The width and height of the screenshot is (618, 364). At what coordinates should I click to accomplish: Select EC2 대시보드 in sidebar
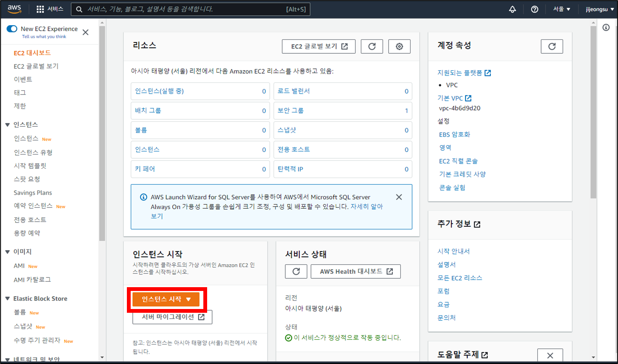pyautogui.click(x=32, y=53)
